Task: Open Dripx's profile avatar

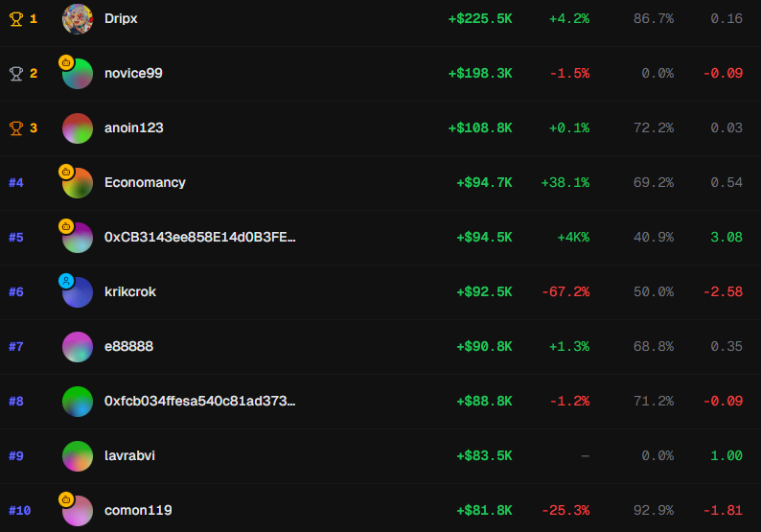Action: point(78,19)
